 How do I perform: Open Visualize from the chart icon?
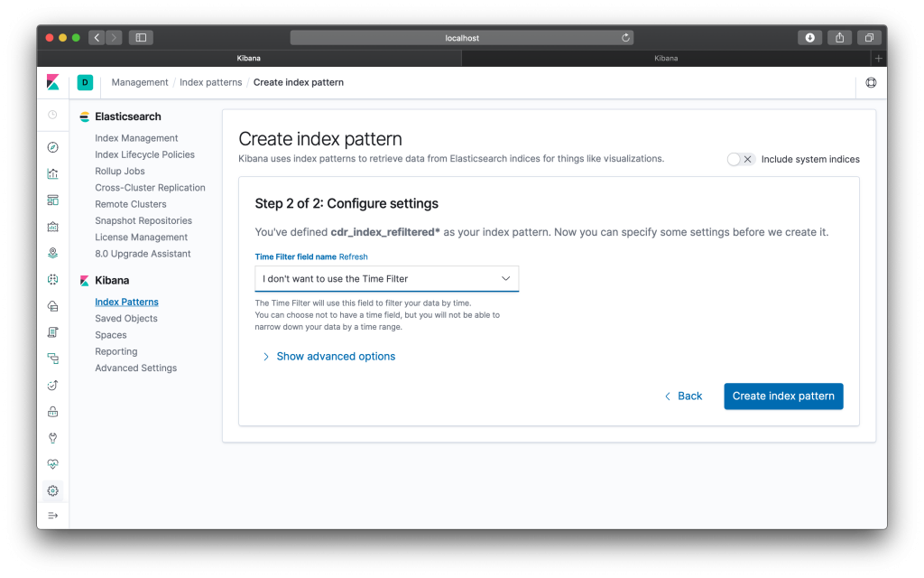pos(53,173)
